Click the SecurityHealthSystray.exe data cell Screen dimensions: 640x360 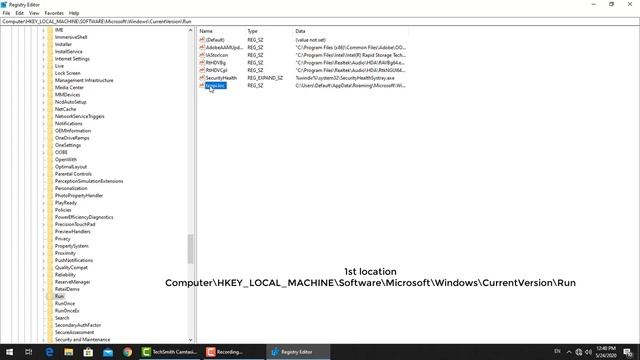pos(345,78)
